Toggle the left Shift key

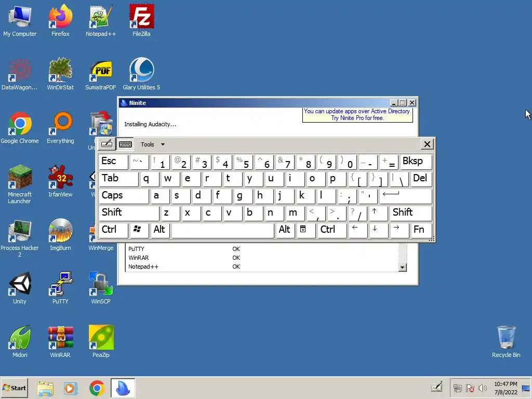129,212
